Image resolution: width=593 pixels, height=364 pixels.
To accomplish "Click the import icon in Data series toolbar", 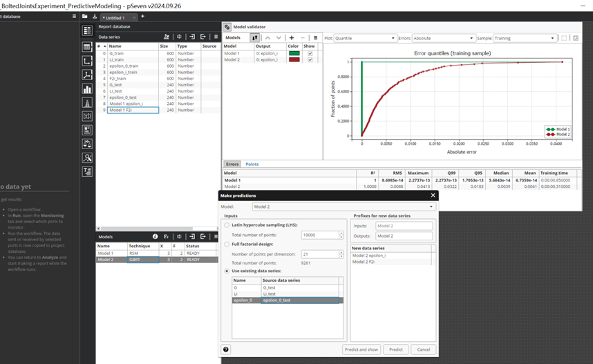I will click(192, 37).
